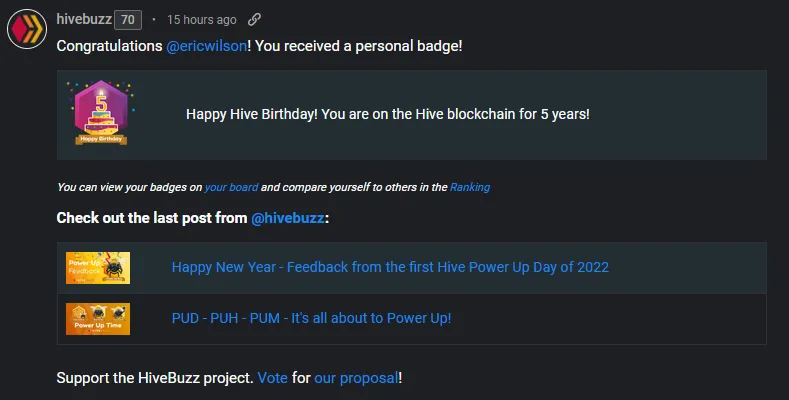The width and height of the screenshot is (789, 400).
Task: Open the hivebuzz author name
Action: tap(84, 19)
